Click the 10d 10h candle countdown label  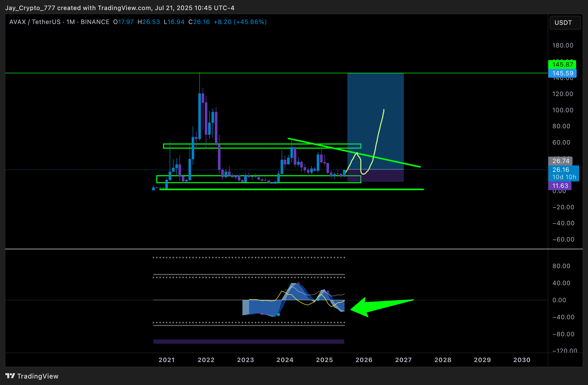564,177
